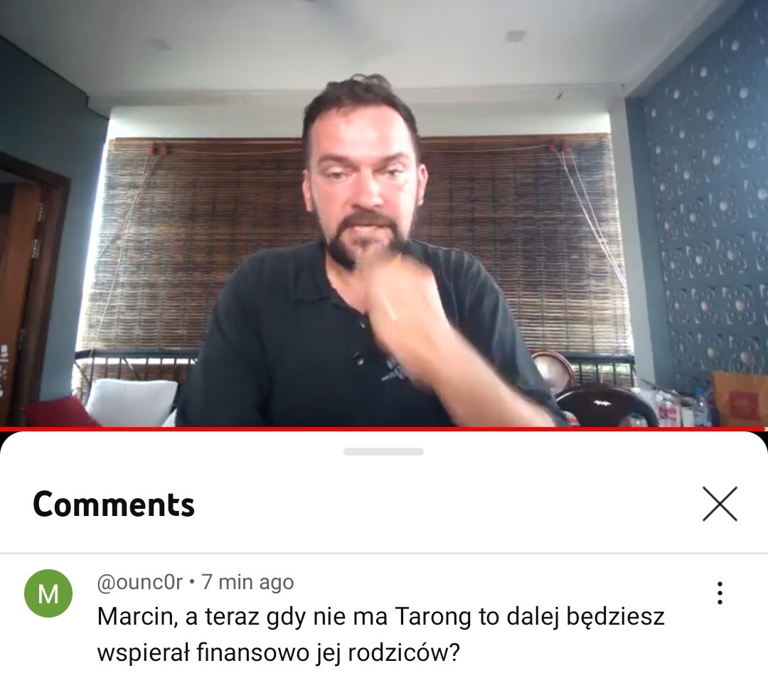Screen dimensions: 768x700
Task: Tap the green M profile avatar
Action: point(48,593)
